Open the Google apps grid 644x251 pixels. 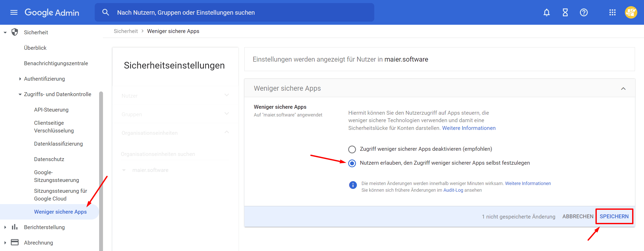click(x=612, y=12)
